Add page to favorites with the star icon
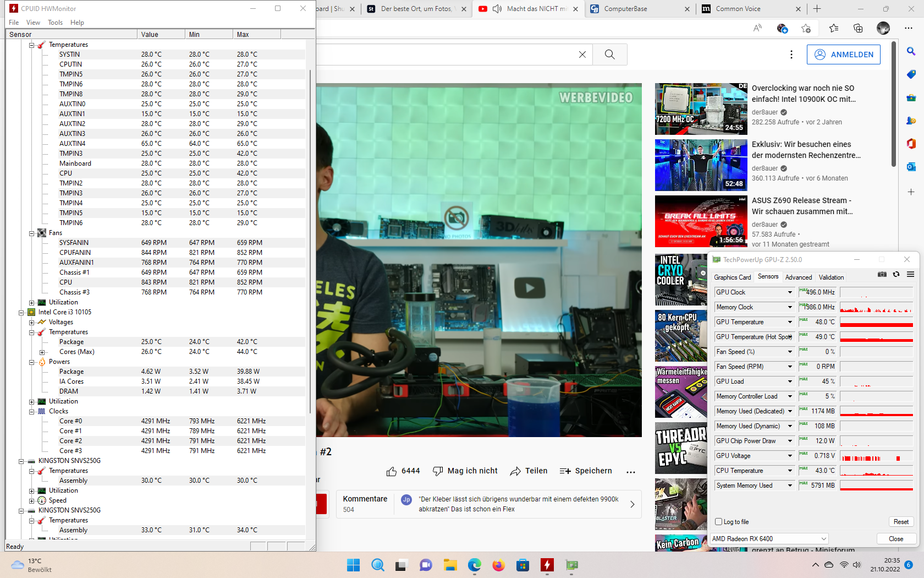Image resolution: width=924 pixels, height=578 pixels. coord(806,28)
